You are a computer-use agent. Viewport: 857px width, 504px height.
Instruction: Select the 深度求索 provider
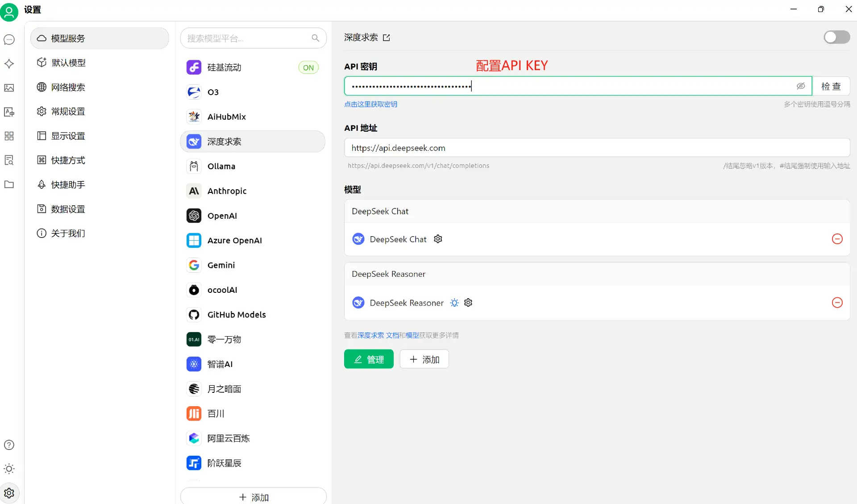(253, 142)
